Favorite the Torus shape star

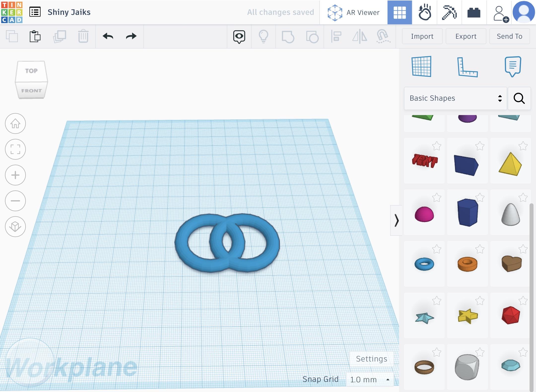[437, 249]
